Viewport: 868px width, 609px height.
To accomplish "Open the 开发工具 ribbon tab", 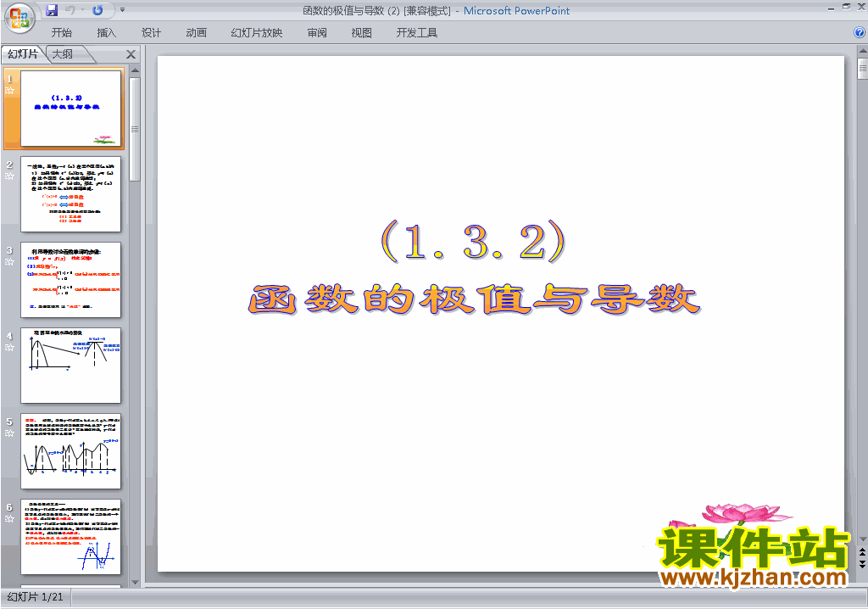I will click(416, 33).
